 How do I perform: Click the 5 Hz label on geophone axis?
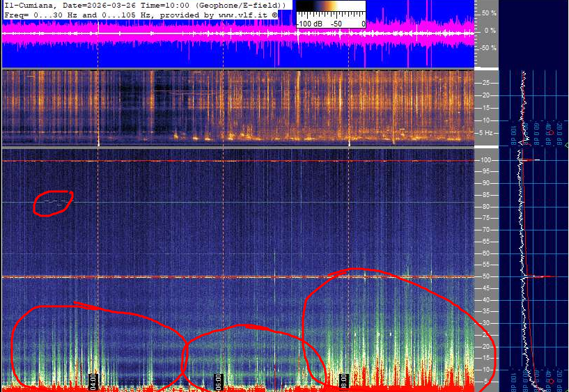pos(488,132)
